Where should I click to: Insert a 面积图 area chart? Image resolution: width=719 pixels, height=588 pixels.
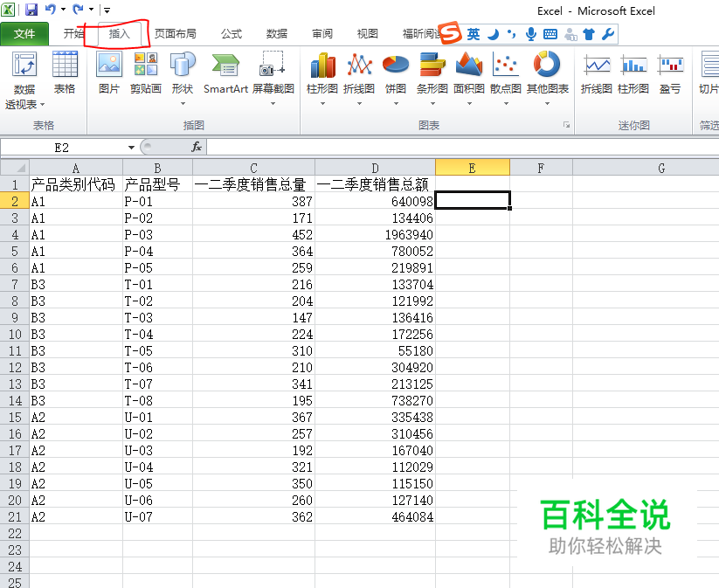click(x=469, y=78)
